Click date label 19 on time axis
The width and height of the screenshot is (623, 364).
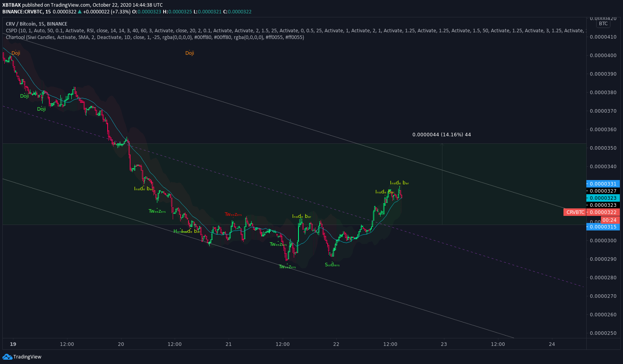pyautogui.click(x=13, y=344)
